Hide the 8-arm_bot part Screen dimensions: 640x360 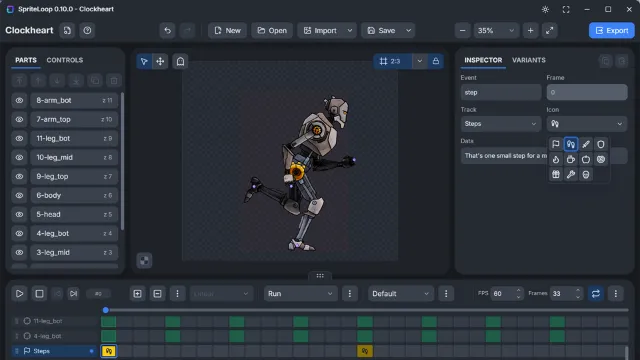pos(19,100)
